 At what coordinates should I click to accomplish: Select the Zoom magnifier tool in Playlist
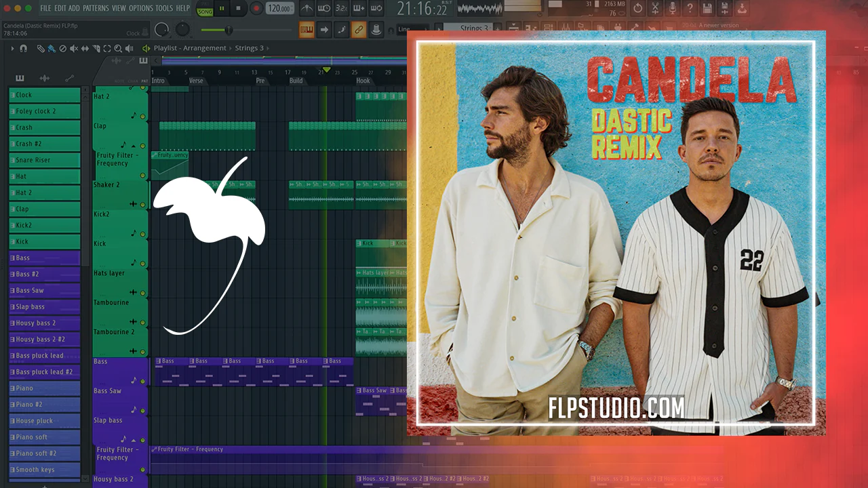(x=118, y=48)
